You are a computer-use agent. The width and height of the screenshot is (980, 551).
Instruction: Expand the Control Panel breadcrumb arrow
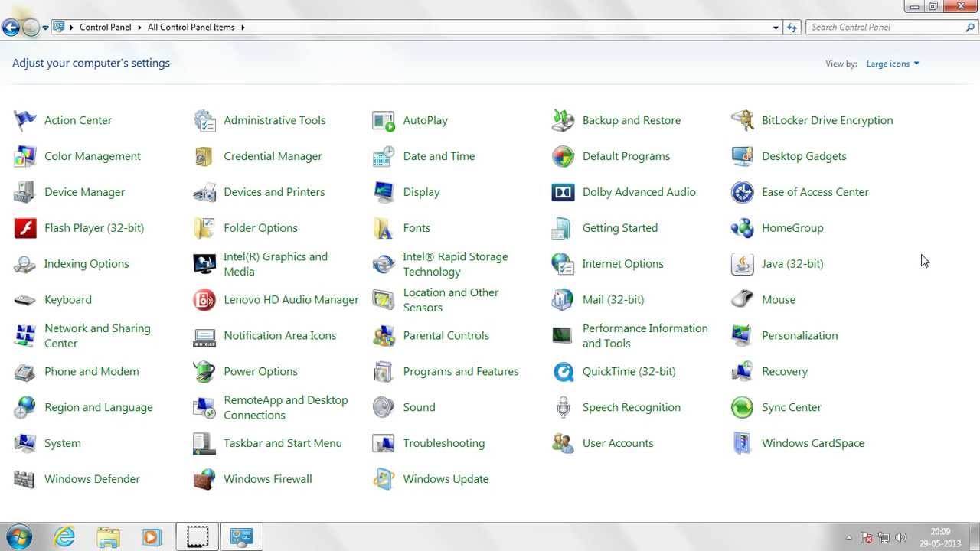click(140, 28)
